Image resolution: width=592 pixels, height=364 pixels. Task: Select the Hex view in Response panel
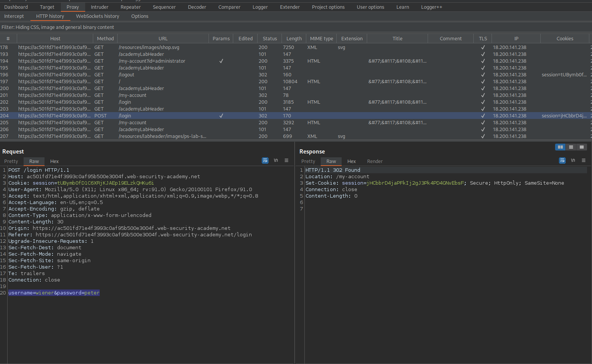pos(352,161)
